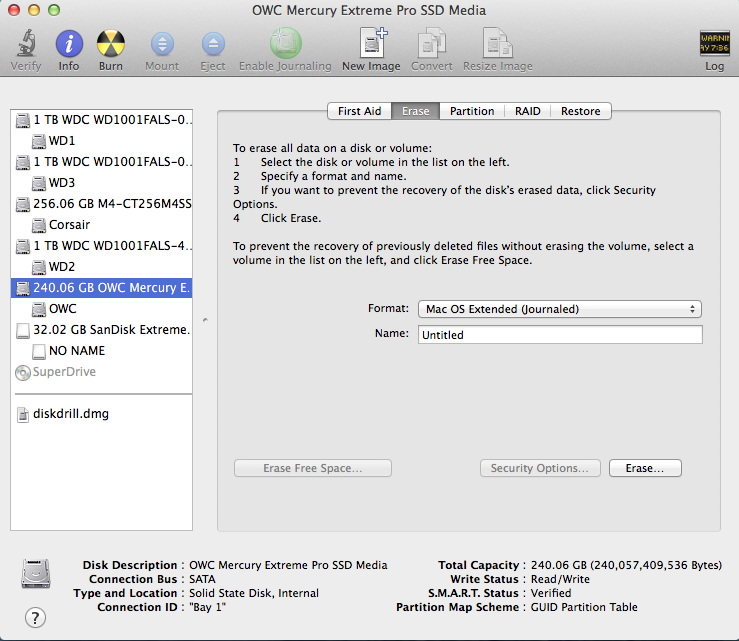Open the help question mark button
Viewport: 739px width, 641px height.
(x=35, y=617)
